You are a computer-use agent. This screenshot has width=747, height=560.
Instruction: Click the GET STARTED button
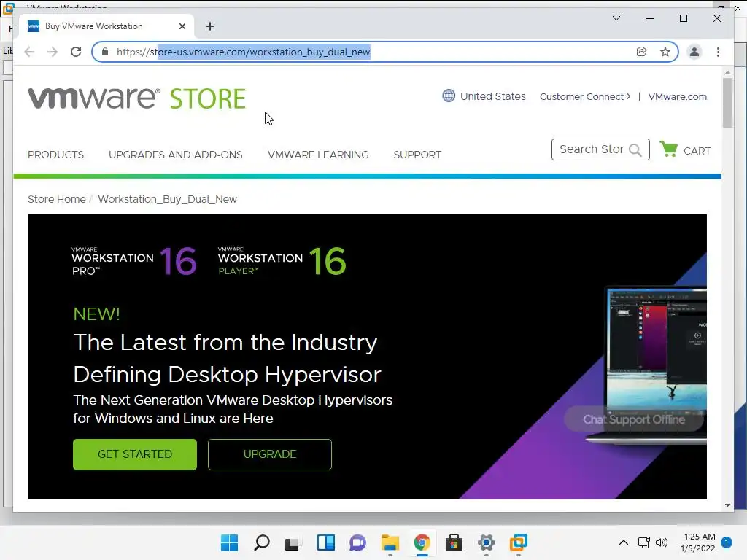135,454
